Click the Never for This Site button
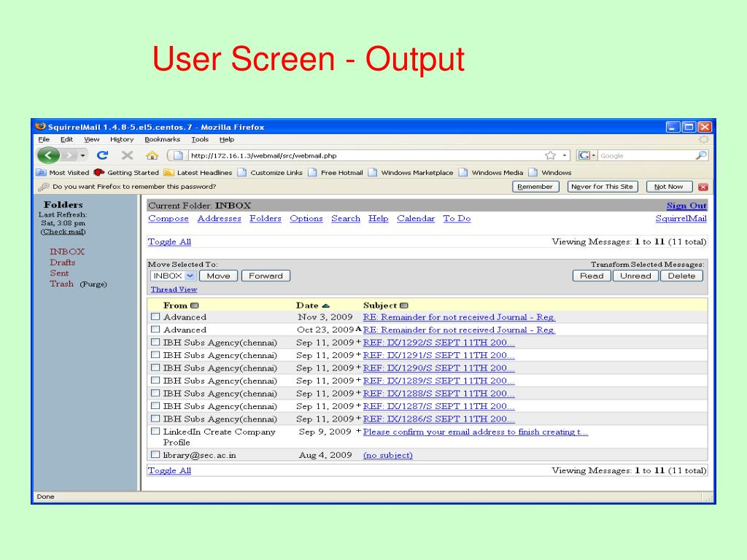The width and height of the screenshot is (747, 560). point(602,187)
